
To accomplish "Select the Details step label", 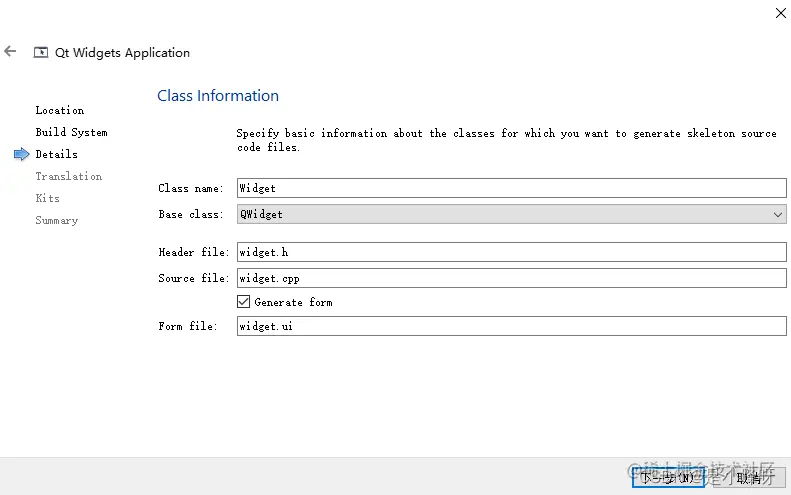I will point(56,154).
